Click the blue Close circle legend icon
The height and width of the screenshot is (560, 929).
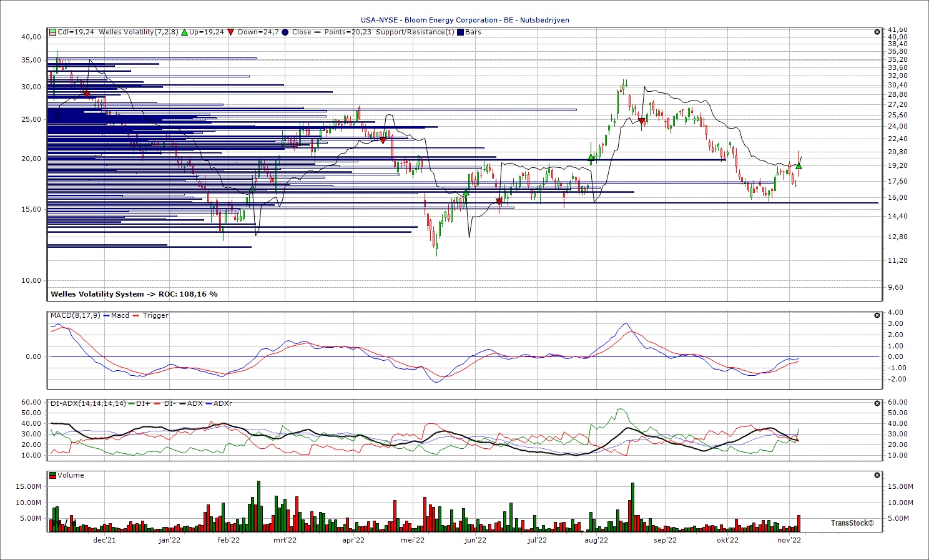point(285,32)
